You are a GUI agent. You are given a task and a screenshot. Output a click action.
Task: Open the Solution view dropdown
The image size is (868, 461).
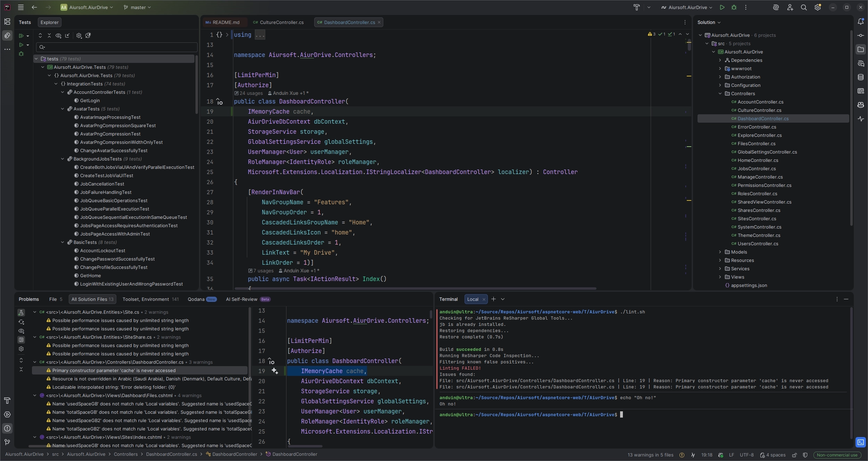(x=709, y=22)
